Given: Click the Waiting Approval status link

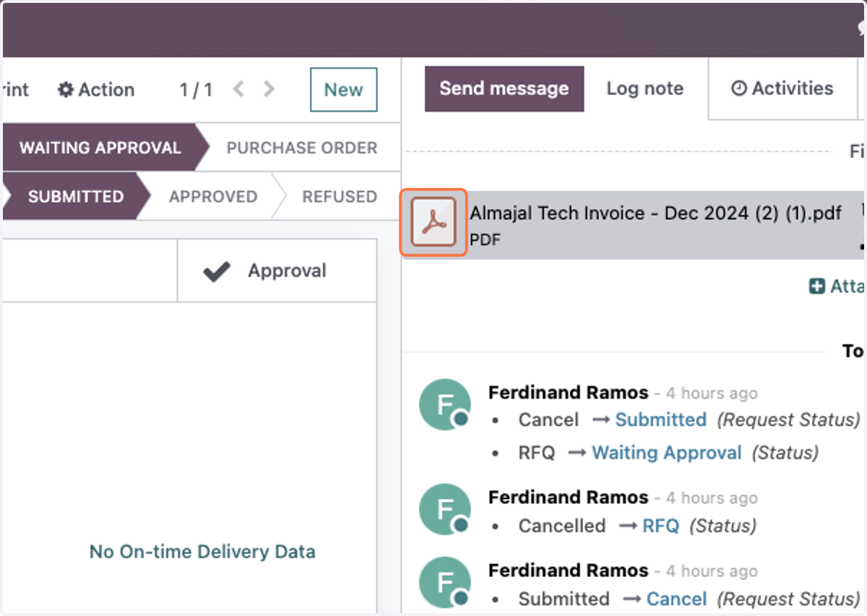Looking at the screenshot, I should (666, 453).
